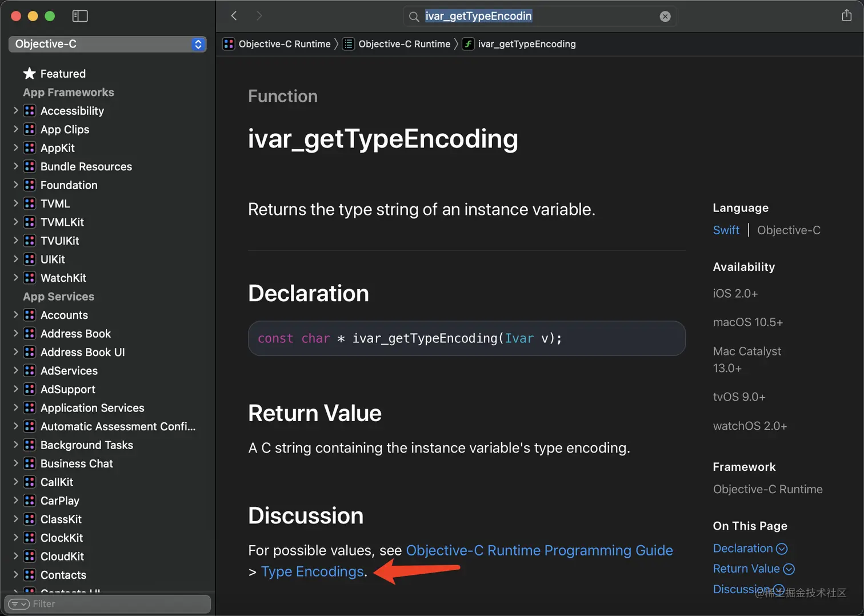The height and width of the screenshot is (616, 864).
Task: Open the Type Encodings link
Action: [313, 571]
